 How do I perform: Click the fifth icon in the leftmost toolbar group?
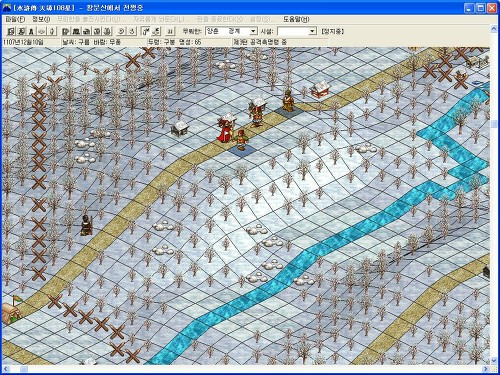[51, 31]
